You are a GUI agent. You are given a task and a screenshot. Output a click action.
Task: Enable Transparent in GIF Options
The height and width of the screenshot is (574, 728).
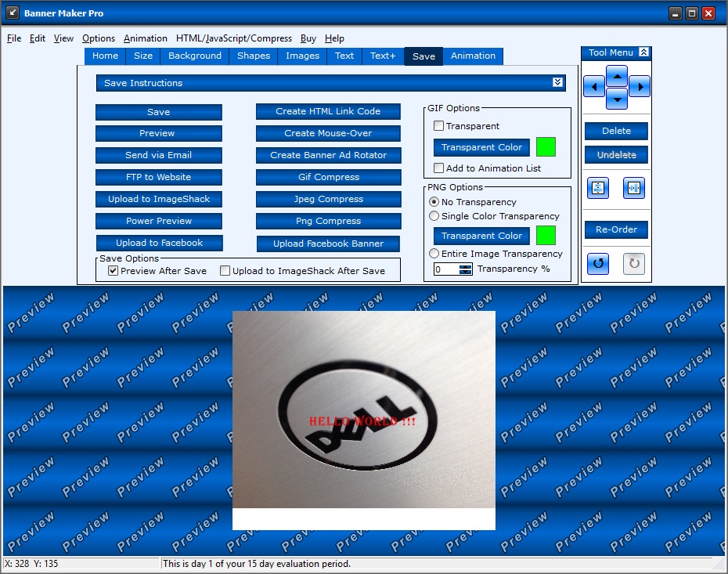coord(437,125)
